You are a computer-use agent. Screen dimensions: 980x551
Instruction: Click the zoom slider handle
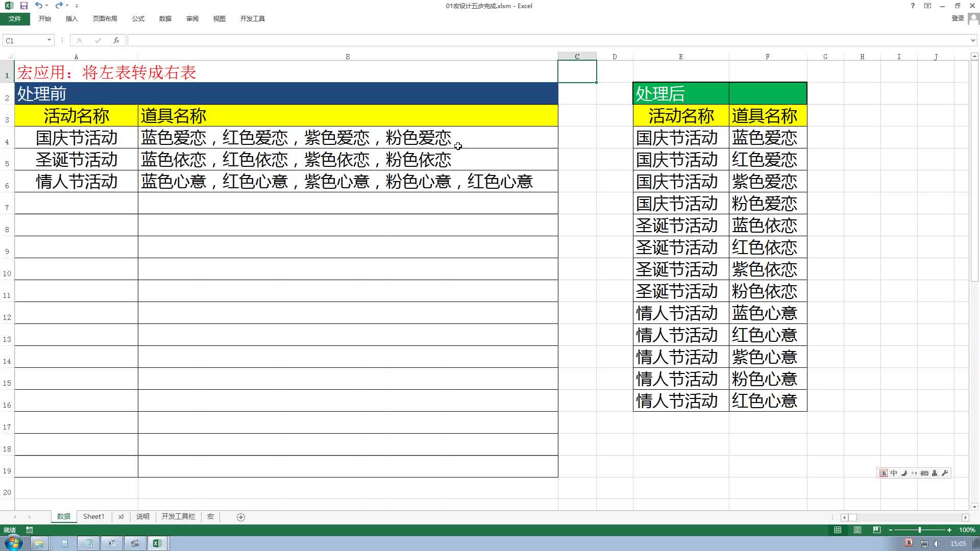click(920, 530)
